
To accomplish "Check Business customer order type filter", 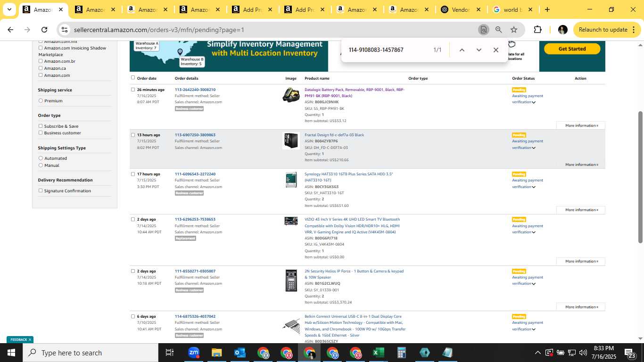I will point(41,132).
